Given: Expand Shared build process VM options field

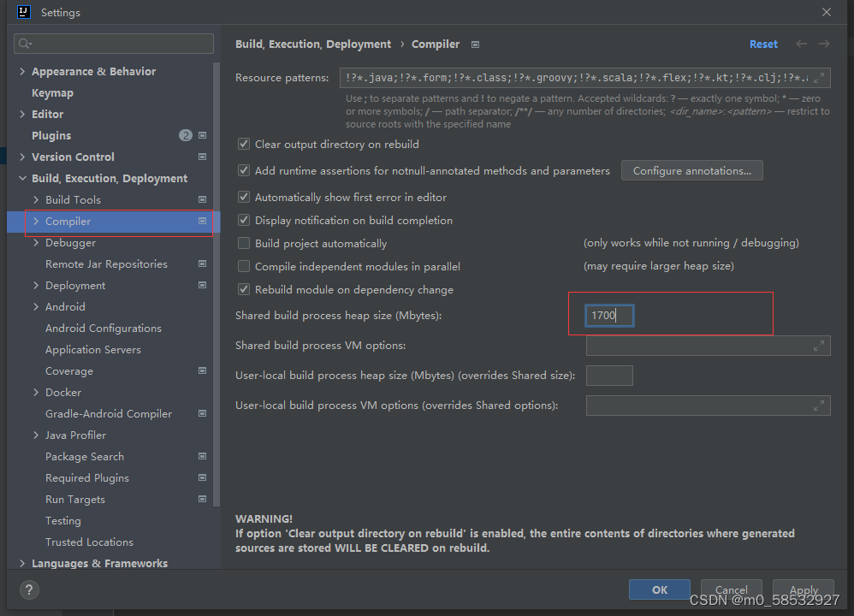Looking at the screenshot, I should (x=819, y=346).
